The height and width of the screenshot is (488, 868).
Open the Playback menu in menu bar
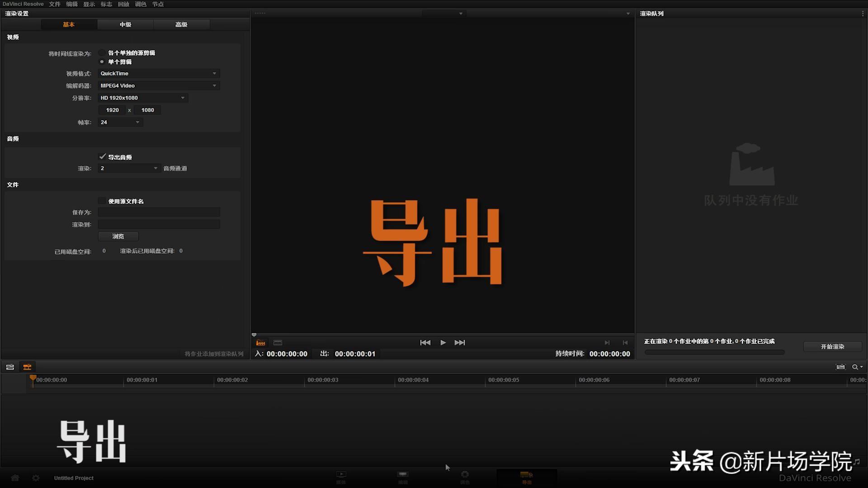(123, 4)
